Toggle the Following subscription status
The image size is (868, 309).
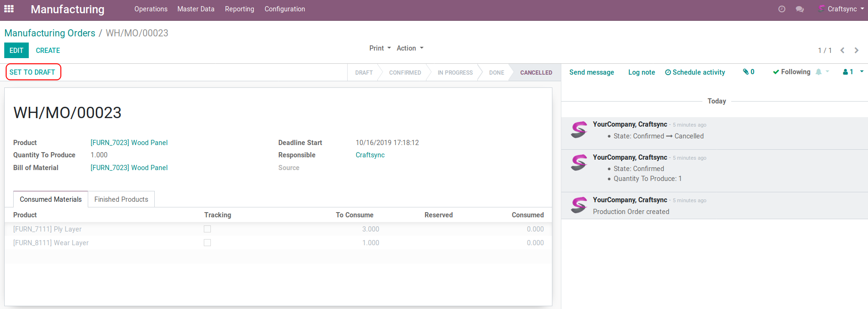coord(792,72)
